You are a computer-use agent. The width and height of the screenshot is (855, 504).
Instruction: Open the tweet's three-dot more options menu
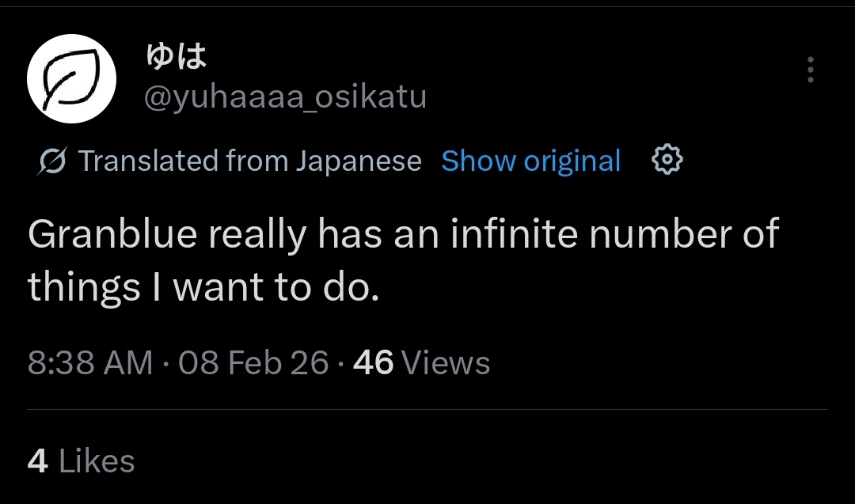coord(810,70)
